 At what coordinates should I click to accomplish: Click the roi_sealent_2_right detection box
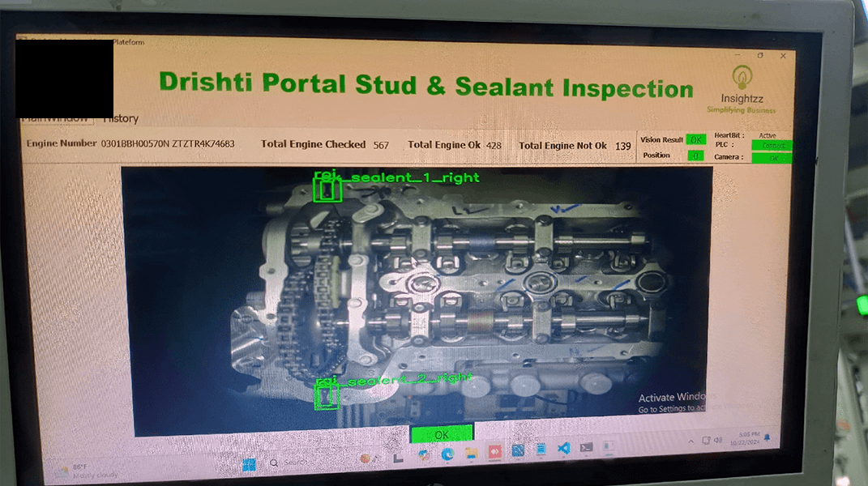pos(327,398)
